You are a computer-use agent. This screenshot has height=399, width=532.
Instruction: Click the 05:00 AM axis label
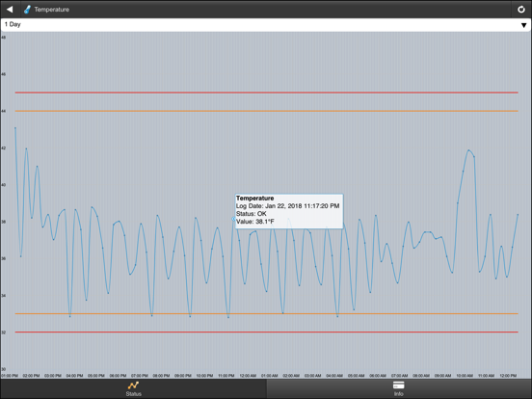point(356,376)
